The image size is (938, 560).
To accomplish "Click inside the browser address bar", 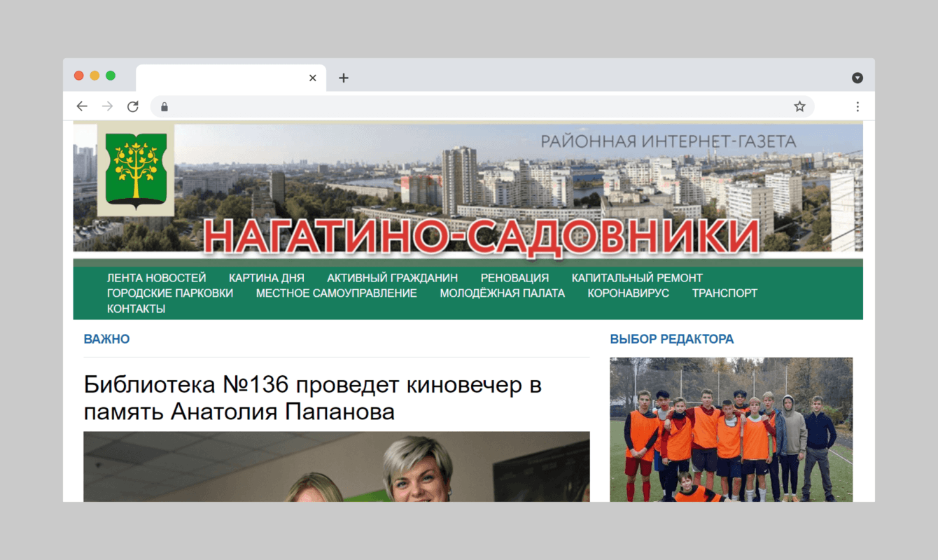I will coord(420,106).
